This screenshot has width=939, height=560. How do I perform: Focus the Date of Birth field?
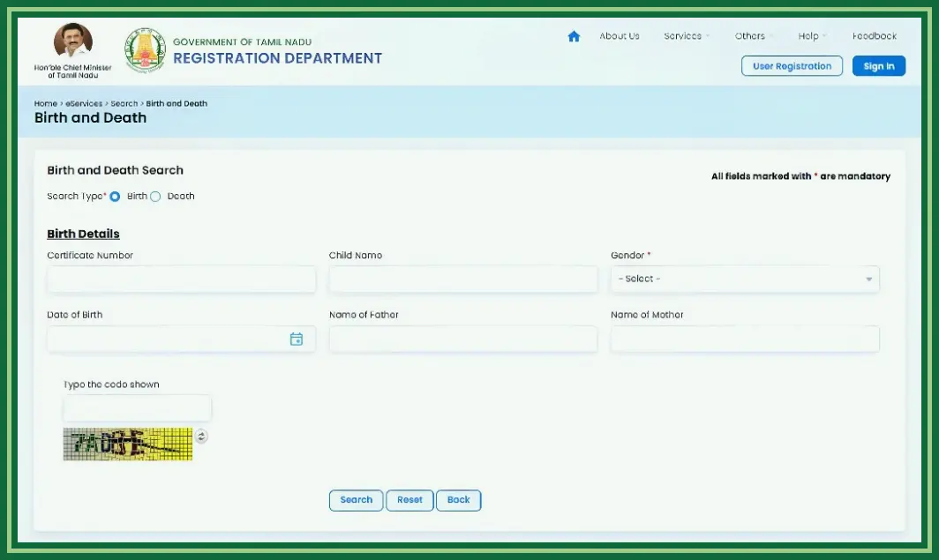[182, 340]
